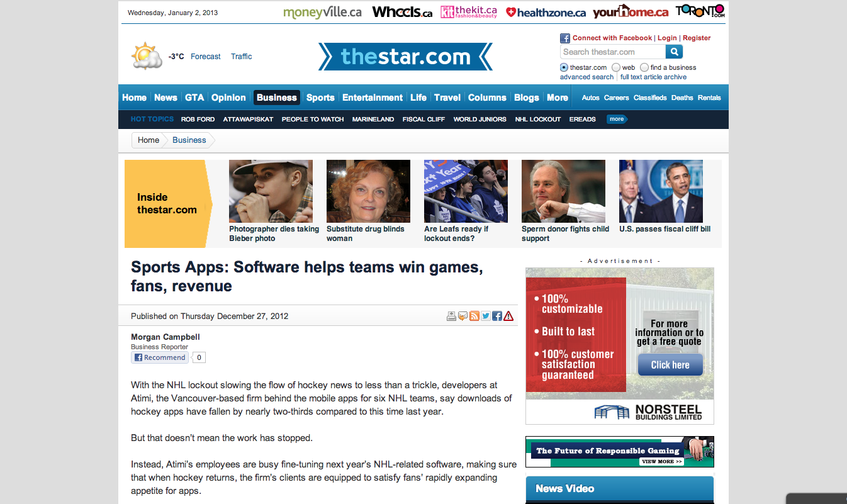This screenshot has height=504, width=847.
Task: Select web search radio option
Action: click(615, 67)
